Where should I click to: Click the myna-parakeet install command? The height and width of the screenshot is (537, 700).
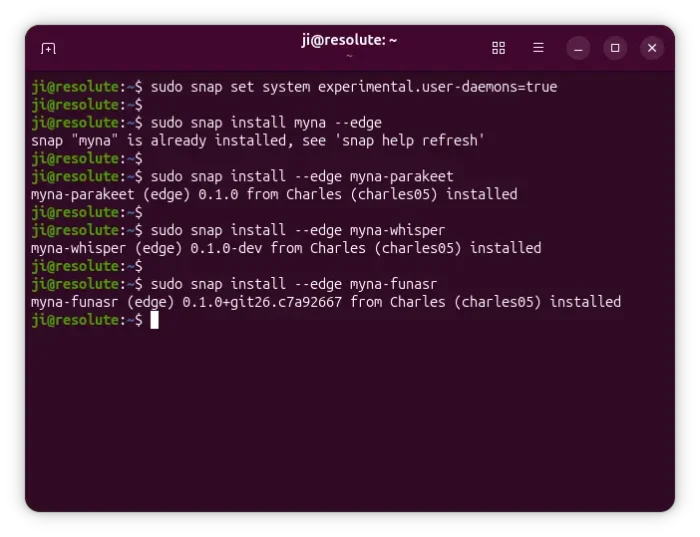302,176
